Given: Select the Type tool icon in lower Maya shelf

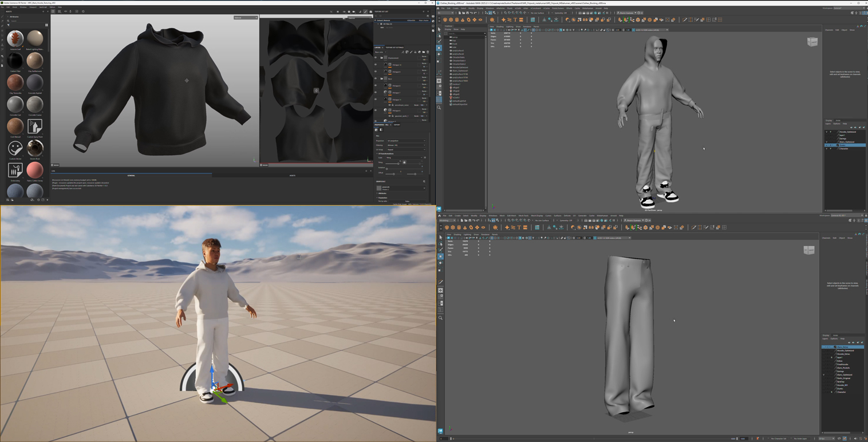Looking at the screenshot, I should tap(519, 227).
